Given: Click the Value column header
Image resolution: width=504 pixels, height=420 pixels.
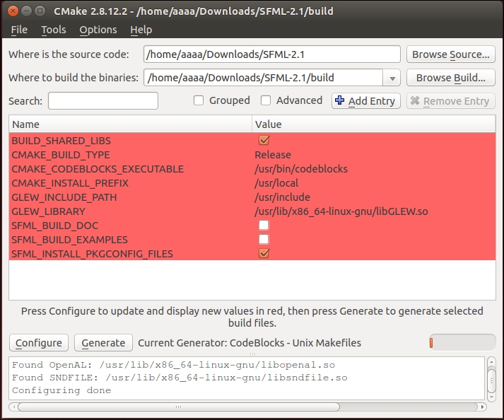Looking at the screenshot, I should [x=374, y=124].
